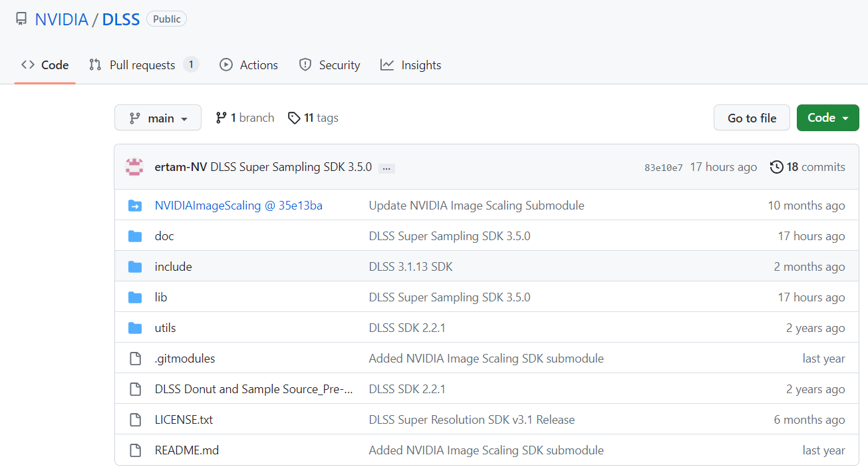868x475 pixels.
Task: Open the utils folder
Action: click(x=166, y=328)
